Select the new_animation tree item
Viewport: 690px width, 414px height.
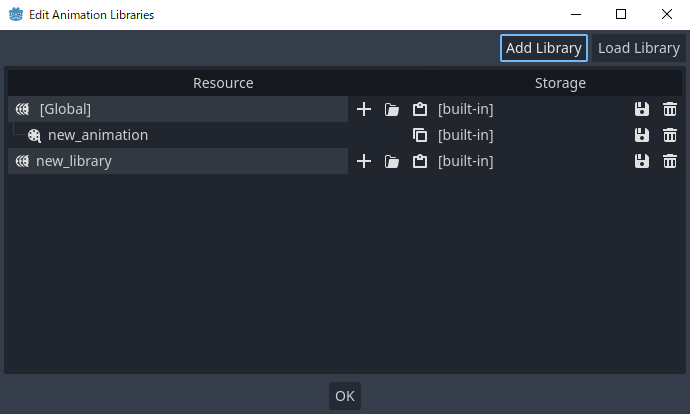coord(97,135)
